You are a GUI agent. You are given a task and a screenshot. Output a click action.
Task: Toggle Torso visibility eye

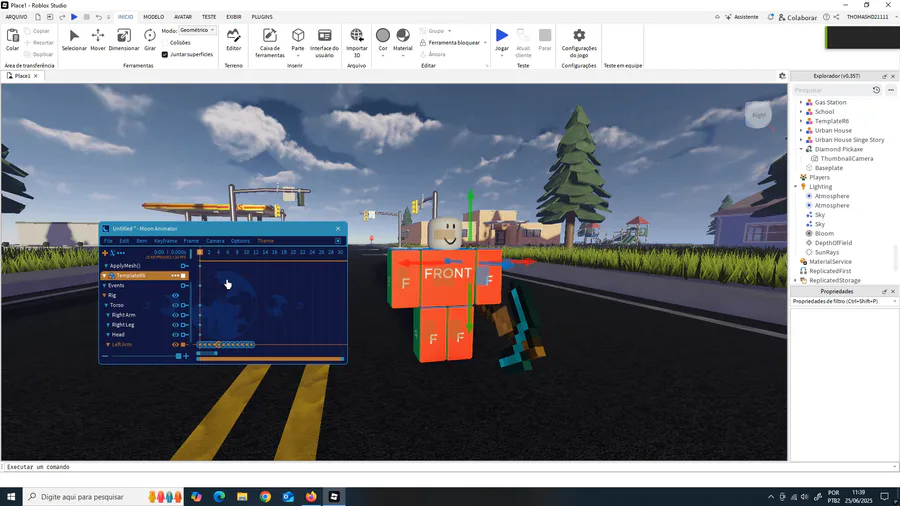[176, 305]
